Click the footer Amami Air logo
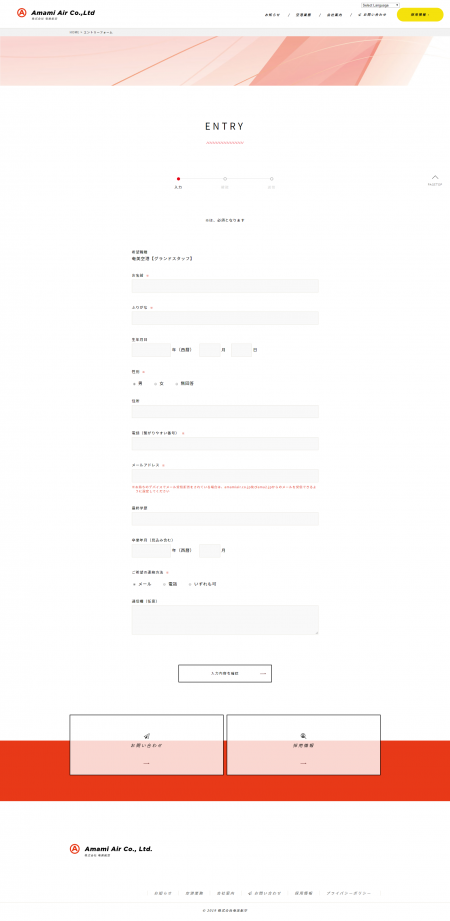Image resolution: width=450 pixels, height=921 pixels. [111, 849]
